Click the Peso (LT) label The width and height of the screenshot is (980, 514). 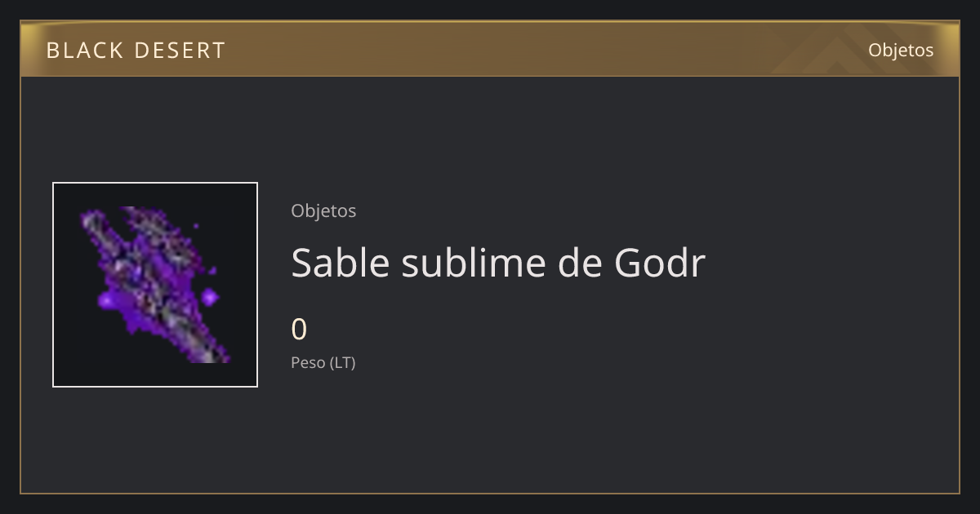tap(323, 362)
